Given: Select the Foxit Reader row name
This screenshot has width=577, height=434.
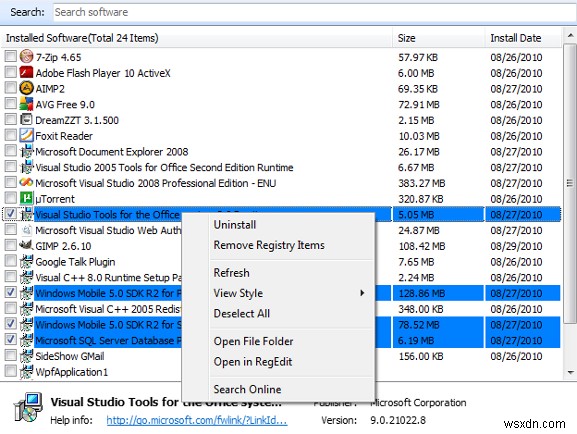Looking at the screenshot, I should 64,136.
